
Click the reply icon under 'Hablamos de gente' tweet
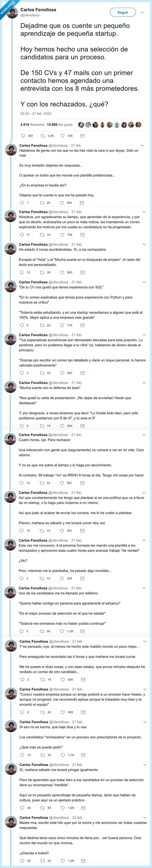pyautogui.click(x=22, y=202)
